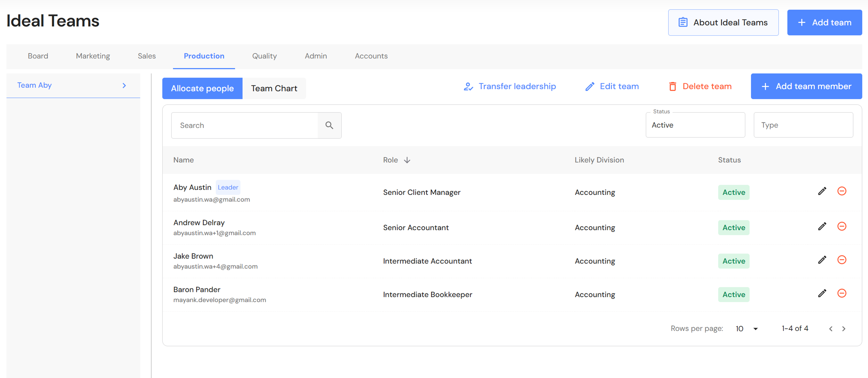Image resolution: width=868 pixels, height=378 pixels.
Task: Click into the Search field
Action: (244, 125)
